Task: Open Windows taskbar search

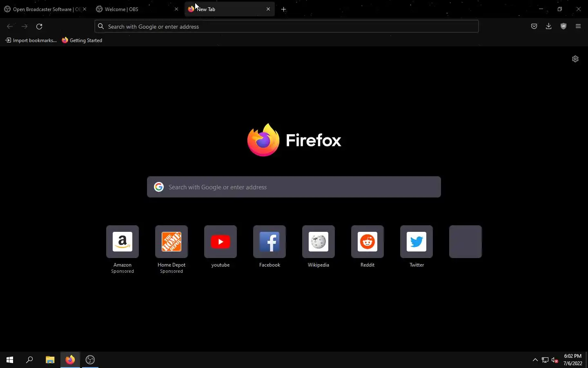Action: 29,360
